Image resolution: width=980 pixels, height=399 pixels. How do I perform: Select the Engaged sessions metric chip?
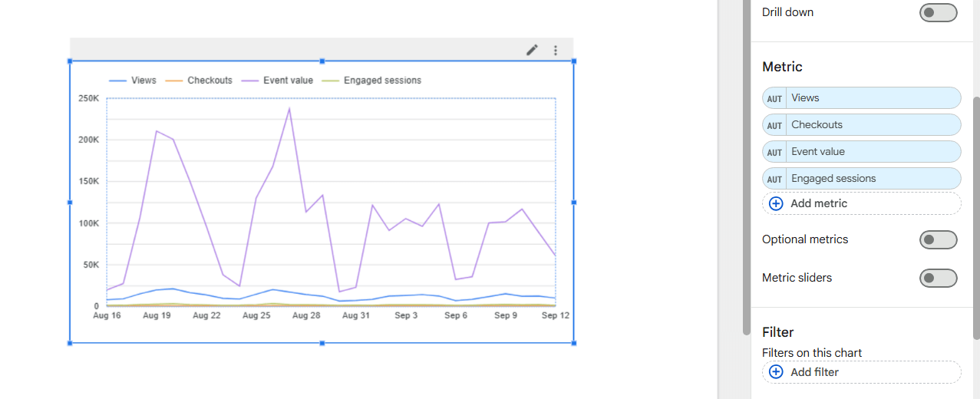pyautogui.click(x=861, y=179)
